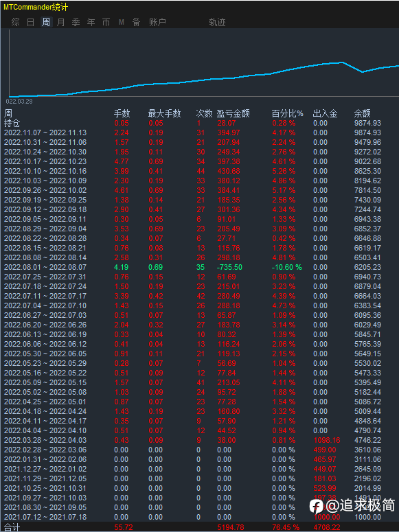Click the deposit amount 449.07
This screenshot has width=399, height=532.
point(325,470)
